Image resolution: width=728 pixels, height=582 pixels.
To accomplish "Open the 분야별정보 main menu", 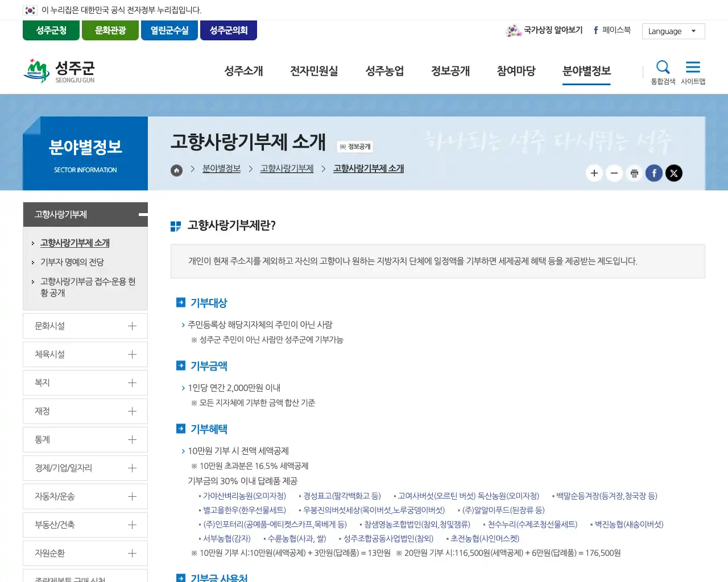I will 586,71.
